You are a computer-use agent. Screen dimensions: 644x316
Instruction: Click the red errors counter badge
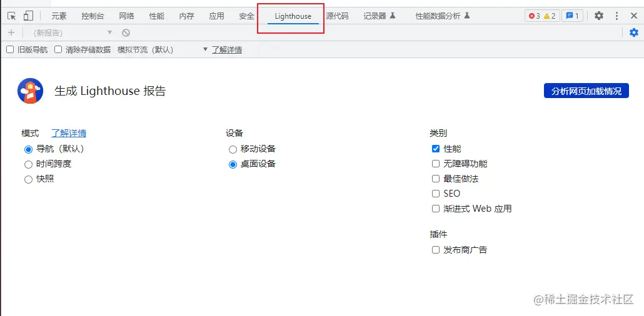(535, 16)
